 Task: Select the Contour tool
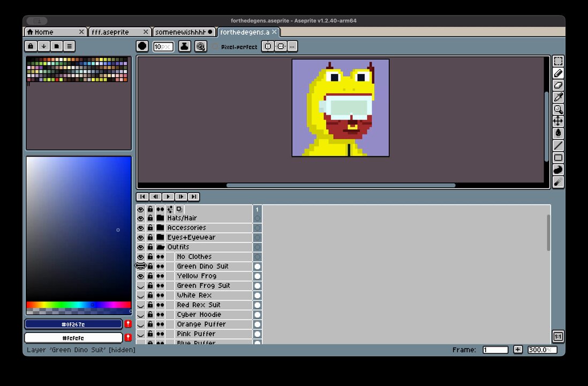pos(558,169)
